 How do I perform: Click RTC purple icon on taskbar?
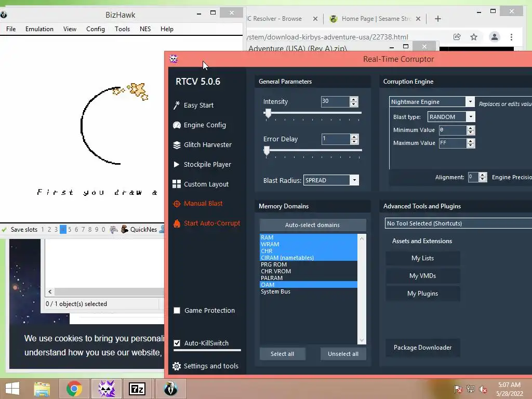click(107, 389)
